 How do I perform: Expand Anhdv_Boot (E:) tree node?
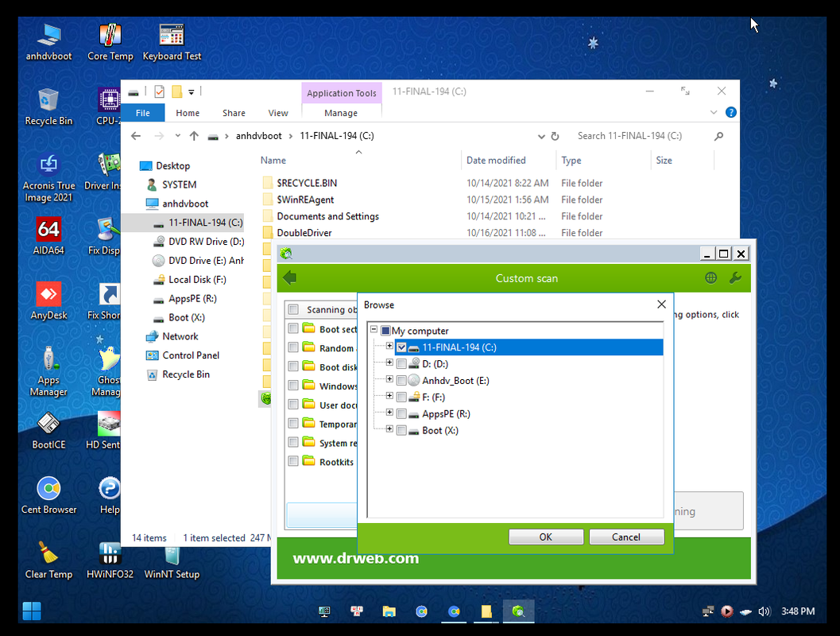[x=389, y=379]
